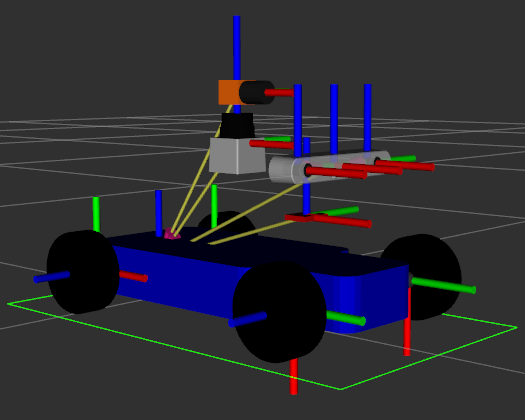
Task: Select the grey cube below the black block
Action: (x=237, y=156)
